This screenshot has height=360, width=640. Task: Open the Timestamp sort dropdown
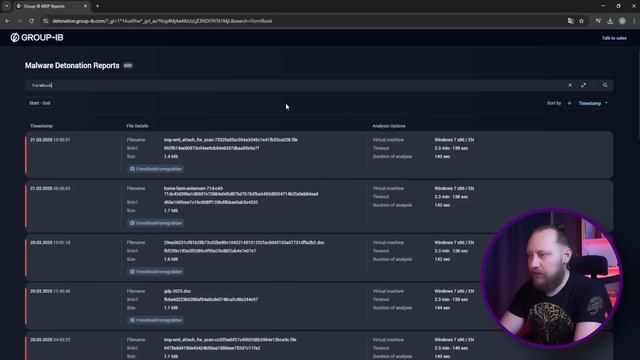tap(593, 103)
